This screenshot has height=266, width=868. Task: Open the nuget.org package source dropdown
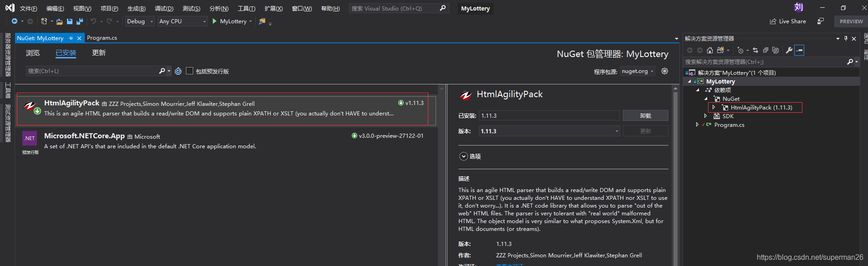coord(638,71)
